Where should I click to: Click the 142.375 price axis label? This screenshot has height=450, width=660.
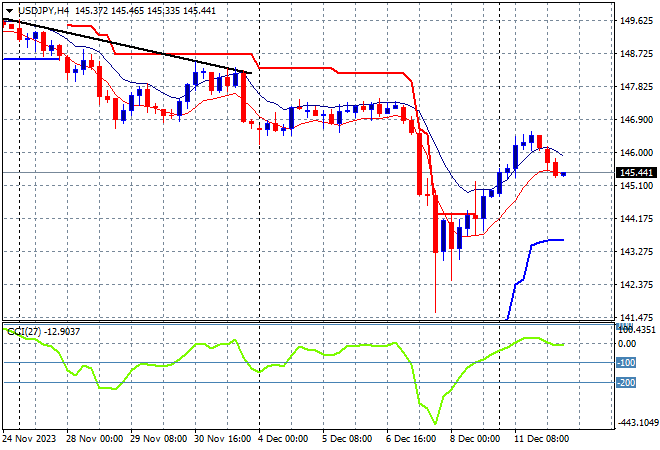pos(636,285)
